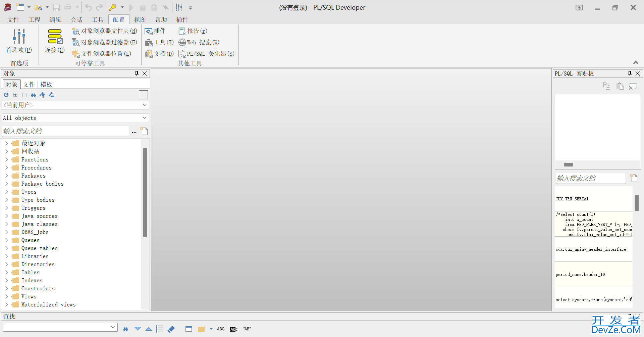Expand the Procedures folder
644x337 pixels.
click(x=6, y=167)
